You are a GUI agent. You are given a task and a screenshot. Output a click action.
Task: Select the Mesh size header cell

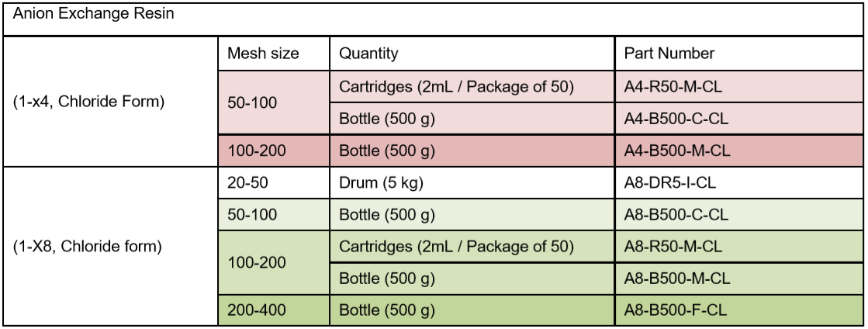[x=263, y=54]
